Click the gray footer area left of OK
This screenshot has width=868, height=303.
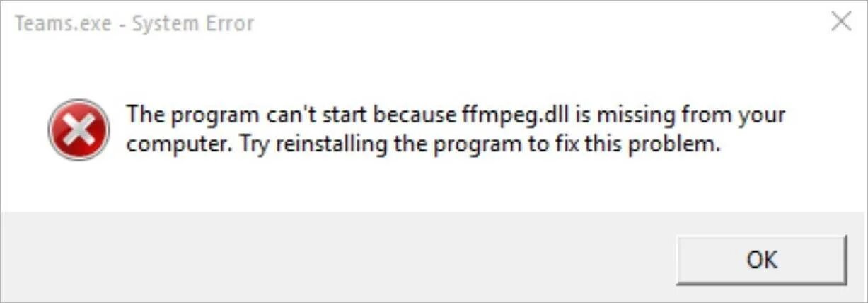[332, 257]
